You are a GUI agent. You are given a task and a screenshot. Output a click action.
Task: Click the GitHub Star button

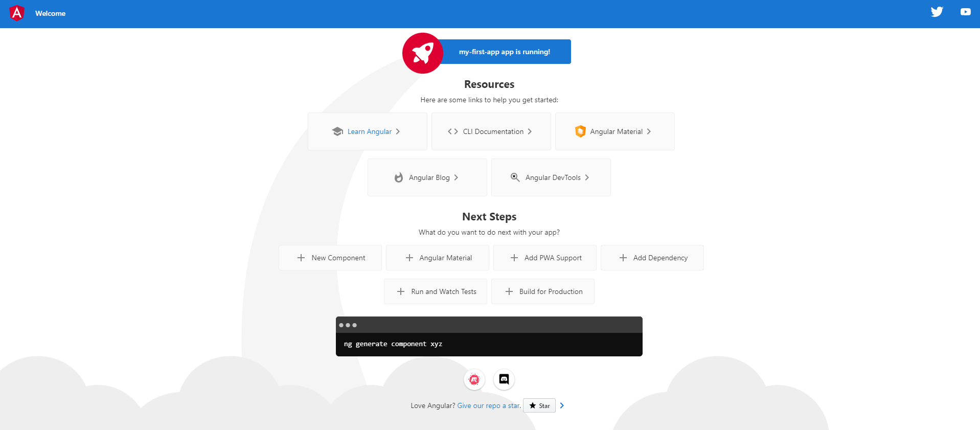(539, 405)
